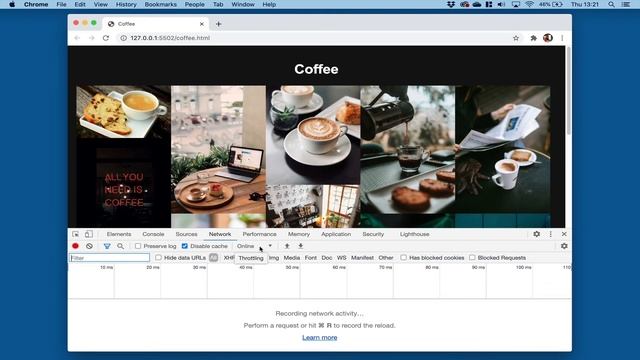This screenshot has height=360, width=640.
Task: Close the Coffee tab
Action: pos(202,24)
